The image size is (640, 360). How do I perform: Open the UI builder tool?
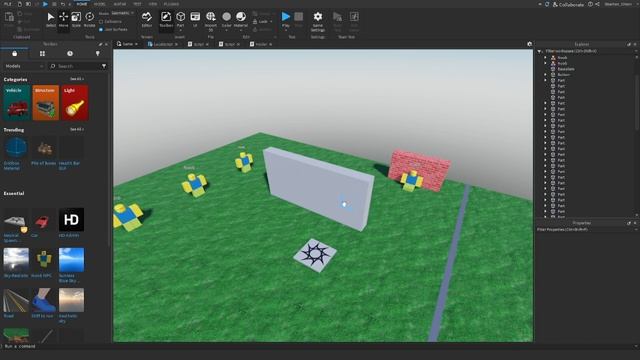pos(195,19)
